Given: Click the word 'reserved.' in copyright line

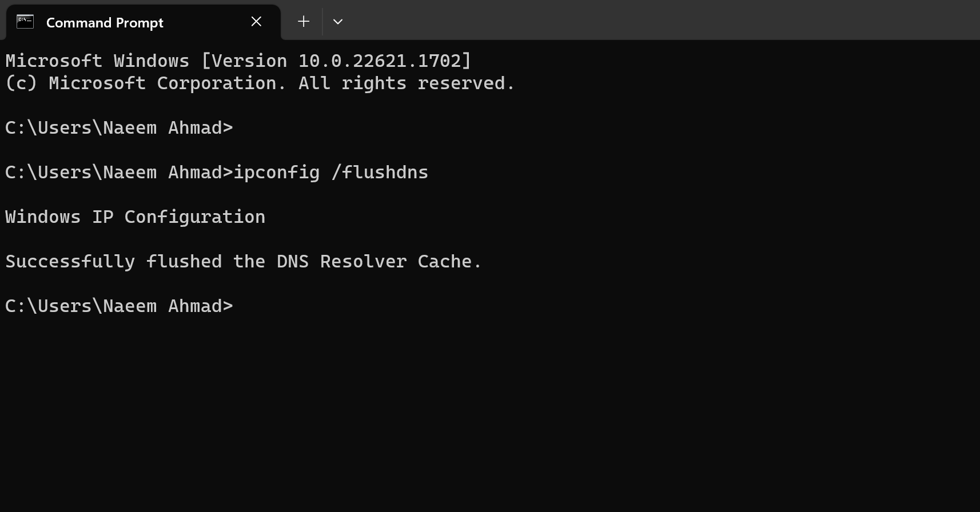Looking at the screenshot, I should click(465, 83).
